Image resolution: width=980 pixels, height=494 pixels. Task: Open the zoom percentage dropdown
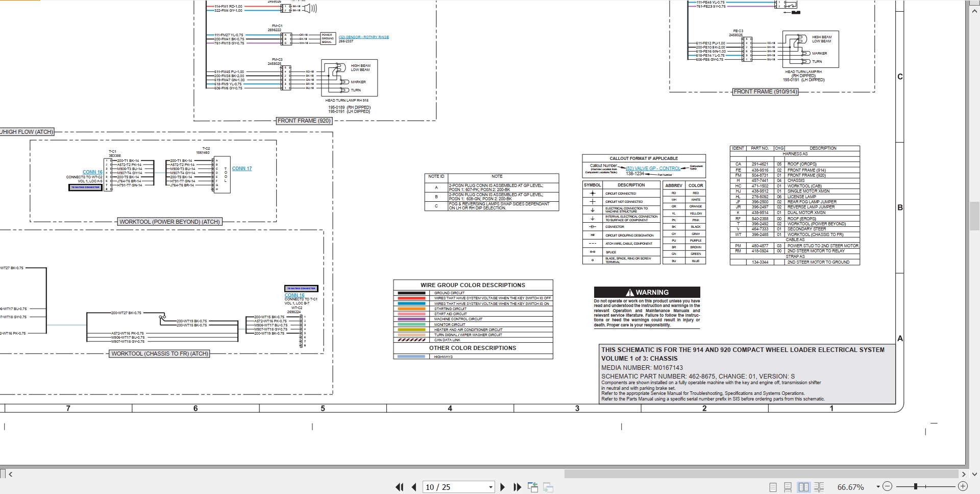(878, 487)
